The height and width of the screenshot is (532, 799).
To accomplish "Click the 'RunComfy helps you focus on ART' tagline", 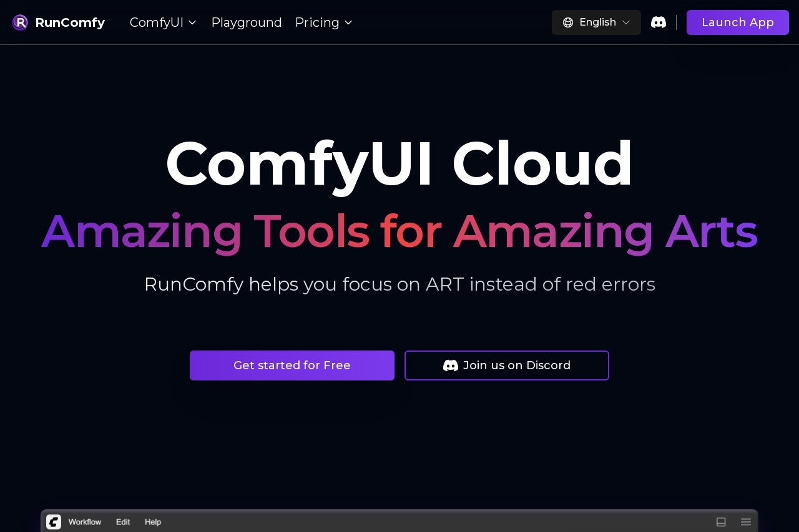I will (399, 284).
